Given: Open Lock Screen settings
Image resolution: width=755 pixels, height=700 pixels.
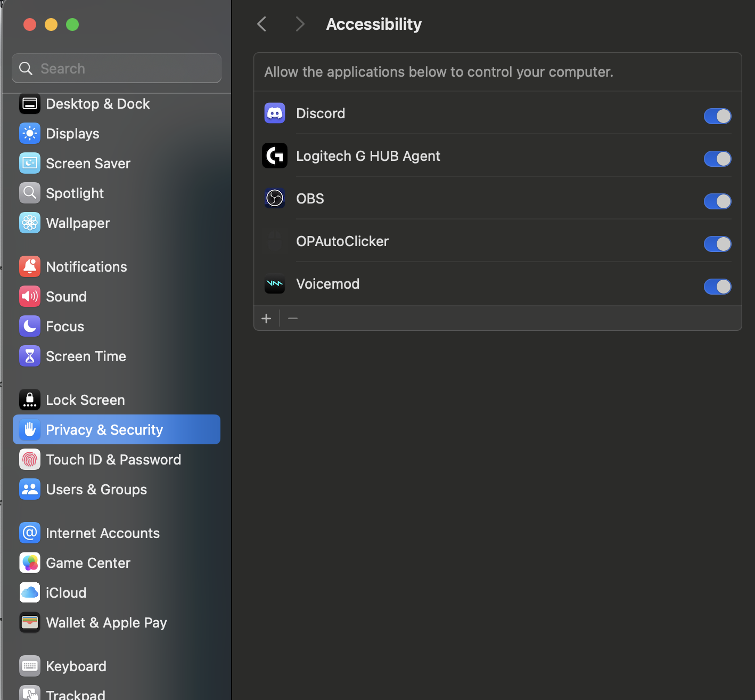Looking at the screenshot, I should point(85,400).
